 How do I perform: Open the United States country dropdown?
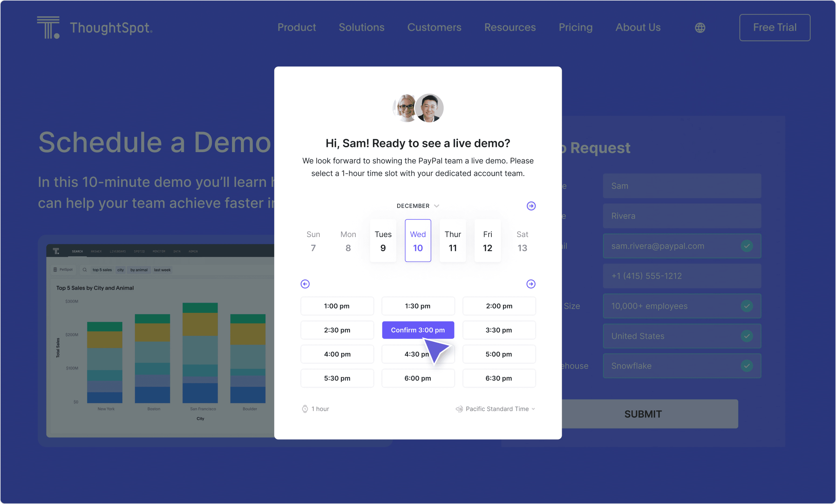pyautogui.click(x=682, y=336)
